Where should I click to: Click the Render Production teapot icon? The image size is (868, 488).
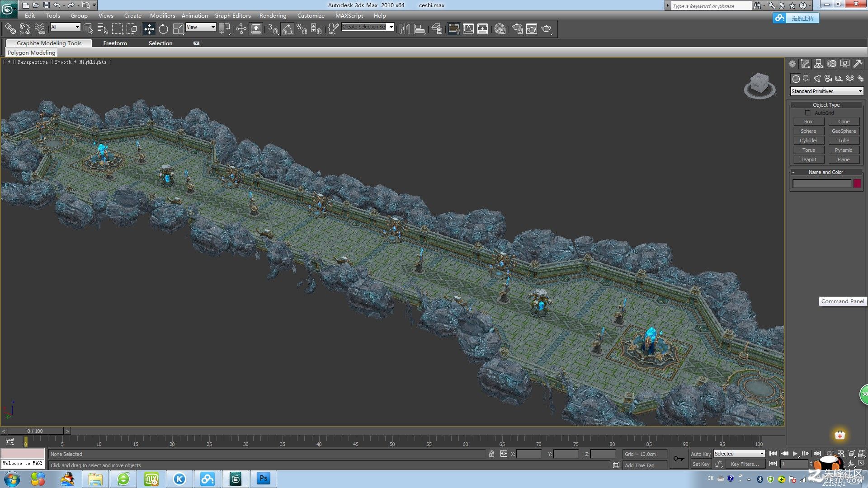coord(547,29)
